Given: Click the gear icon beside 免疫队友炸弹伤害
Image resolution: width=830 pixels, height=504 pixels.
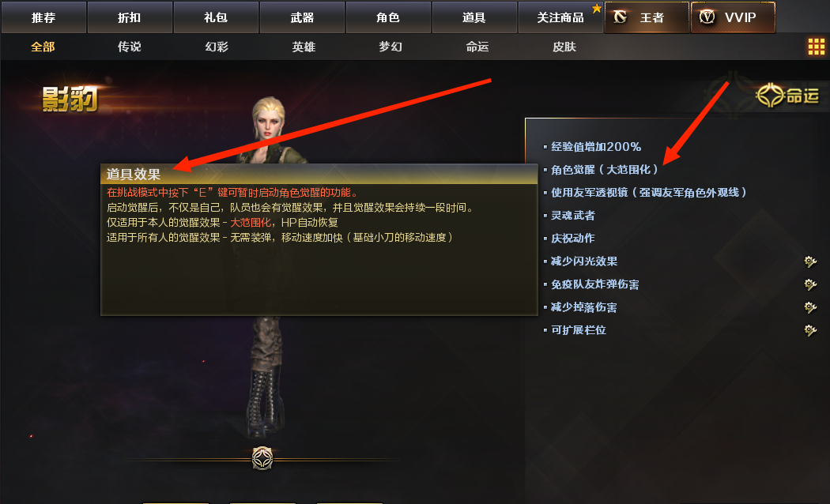Looking at the screenshot, I should 810,284.
